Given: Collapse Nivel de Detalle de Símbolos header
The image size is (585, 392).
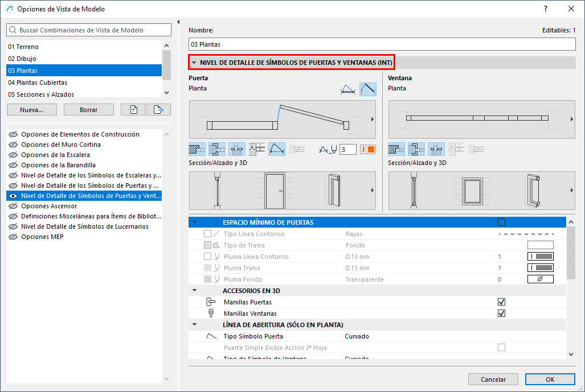Looking at the screenshot, I should [194, 63].
